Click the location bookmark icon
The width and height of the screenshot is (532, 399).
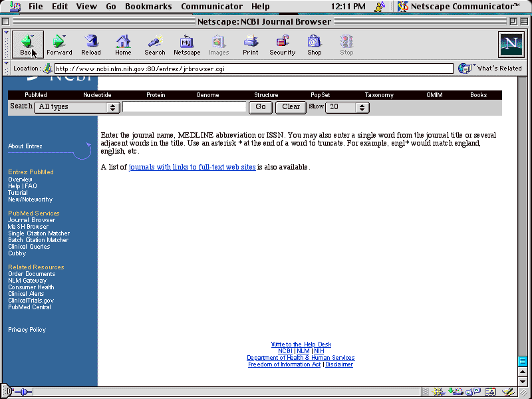pyautogui.click(x=47, y=68)
